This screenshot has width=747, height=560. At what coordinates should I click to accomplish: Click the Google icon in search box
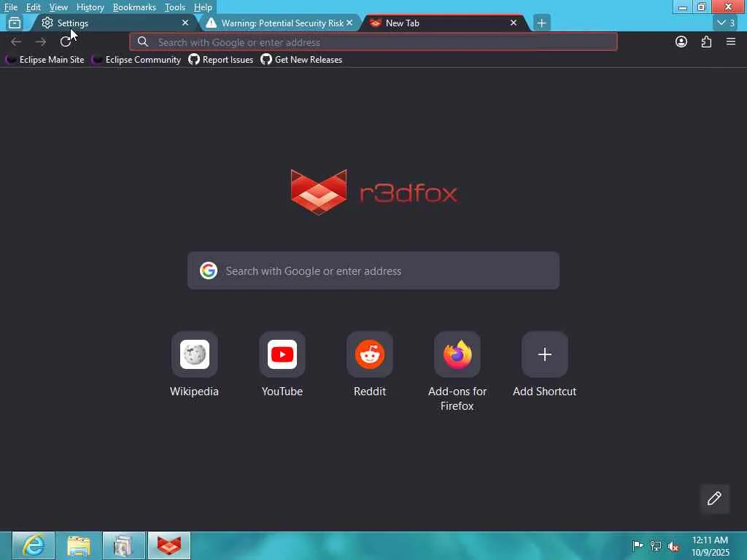click(208, 271)
